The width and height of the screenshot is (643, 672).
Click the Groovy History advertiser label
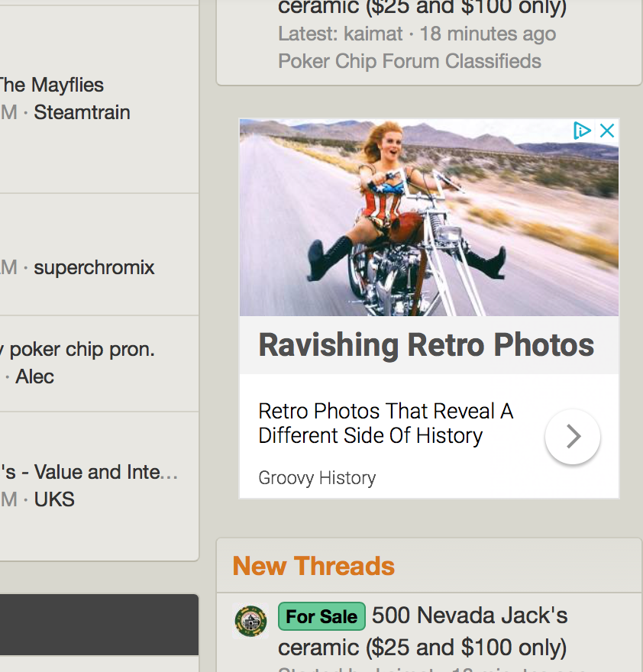click(317, 478)
